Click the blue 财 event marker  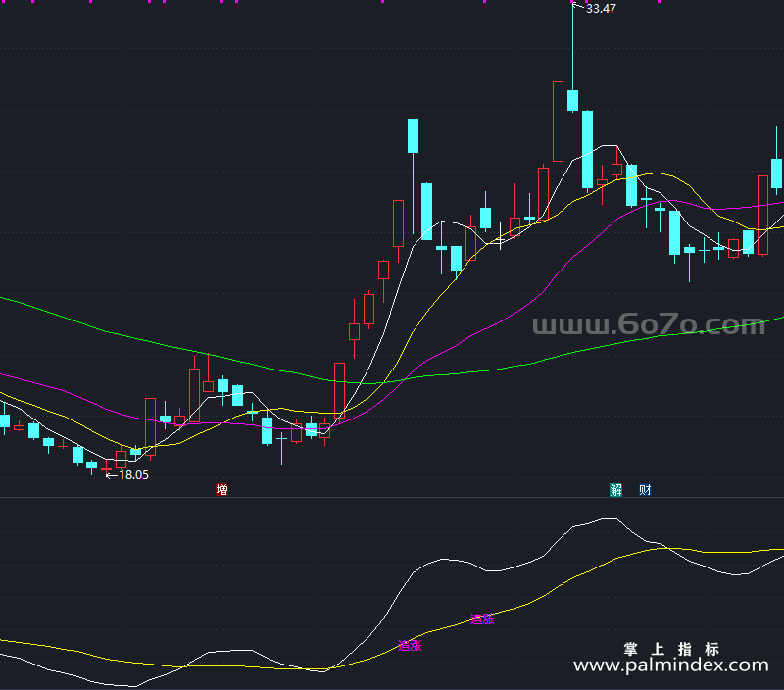(x=645, y=489)
